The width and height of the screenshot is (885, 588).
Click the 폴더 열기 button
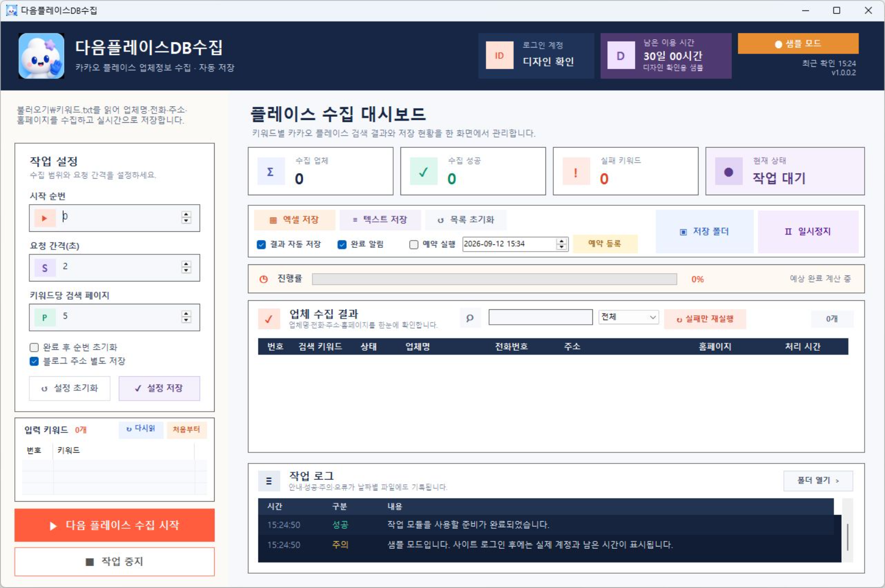click(x=818, y=481)
